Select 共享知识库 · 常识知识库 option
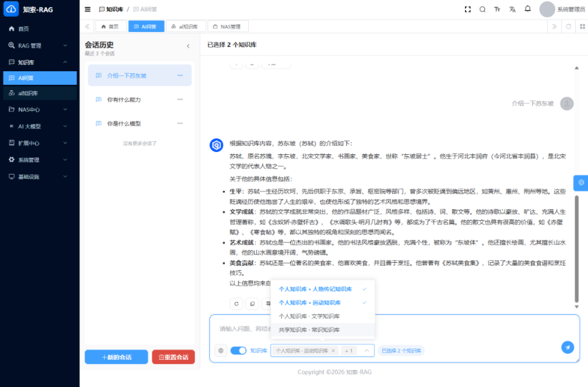The width and height of the screenshot is (588, 387). pos(322,330)
